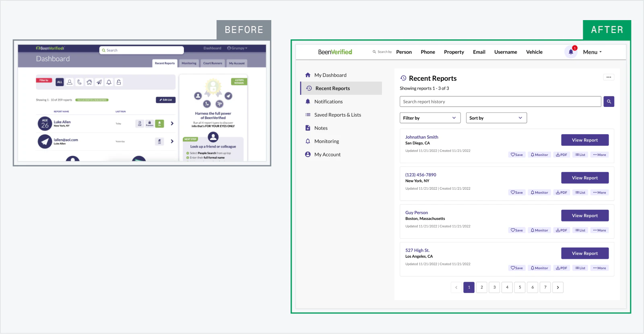Click the PDF icon in Luke Allen row

click(x=140, y=123)
